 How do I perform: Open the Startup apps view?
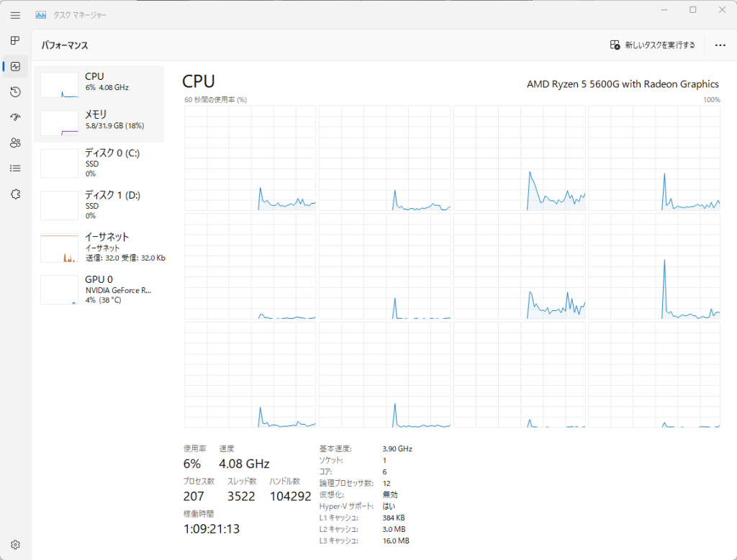pos(14,117)
